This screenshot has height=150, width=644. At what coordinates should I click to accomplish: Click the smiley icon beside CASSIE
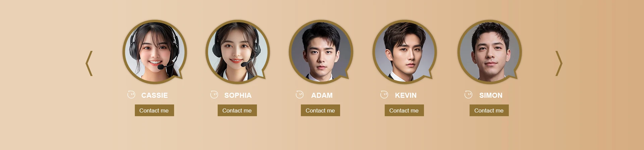[131, 95]
